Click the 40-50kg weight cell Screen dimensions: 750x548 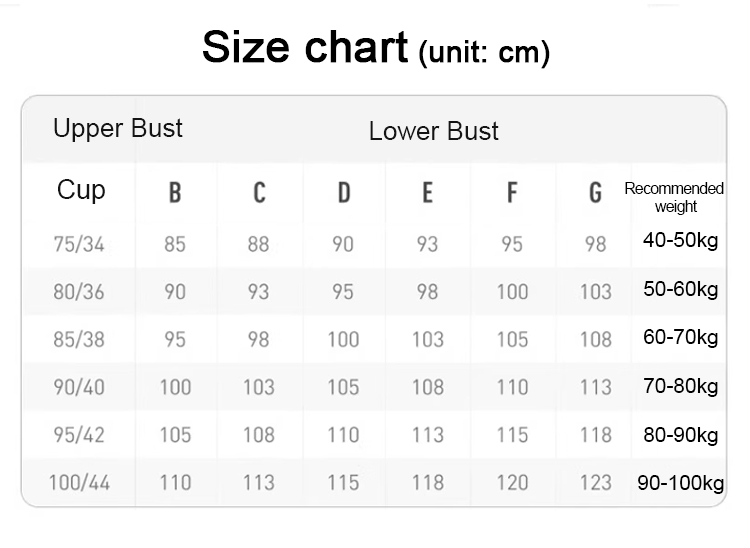[x=681, y=241]
